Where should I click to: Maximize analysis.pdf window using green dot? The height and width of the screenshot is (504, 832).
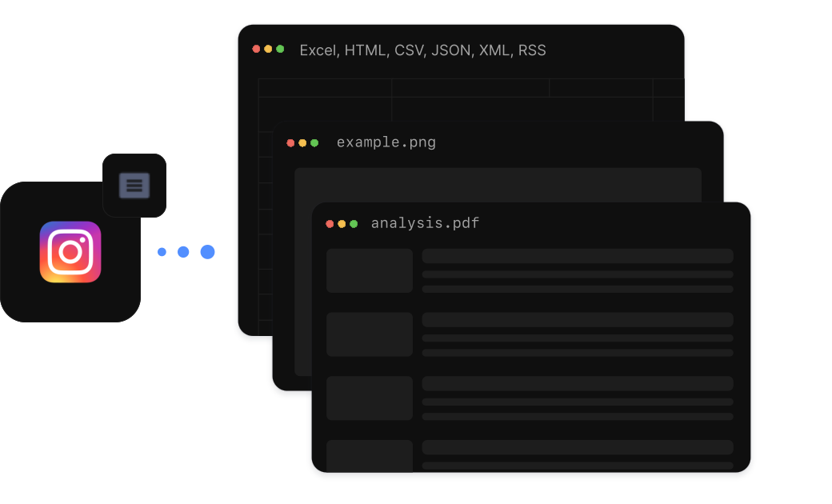354,224
